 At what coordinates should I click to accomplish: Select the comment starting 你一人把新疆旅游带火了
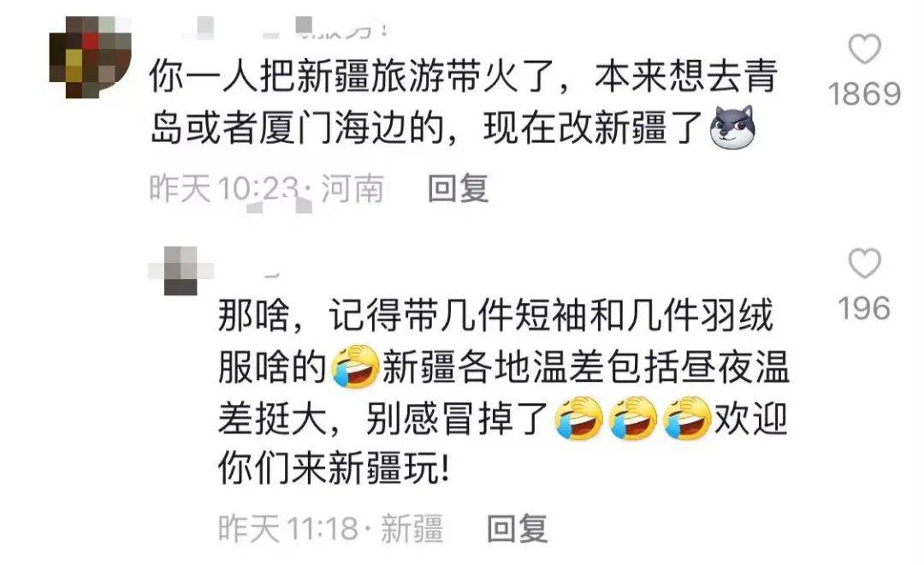coord(464,101)
